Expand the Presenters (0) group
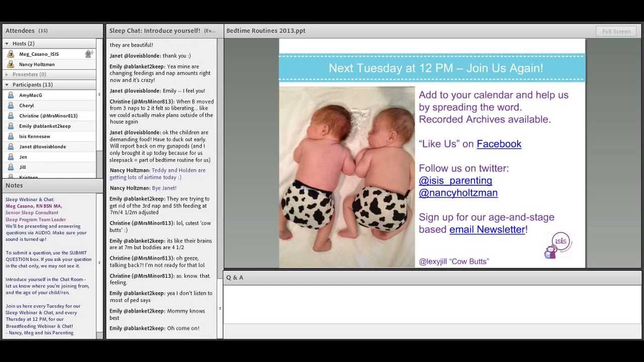The height and width of the screenshot is (362, 644). tap(7, 74)
